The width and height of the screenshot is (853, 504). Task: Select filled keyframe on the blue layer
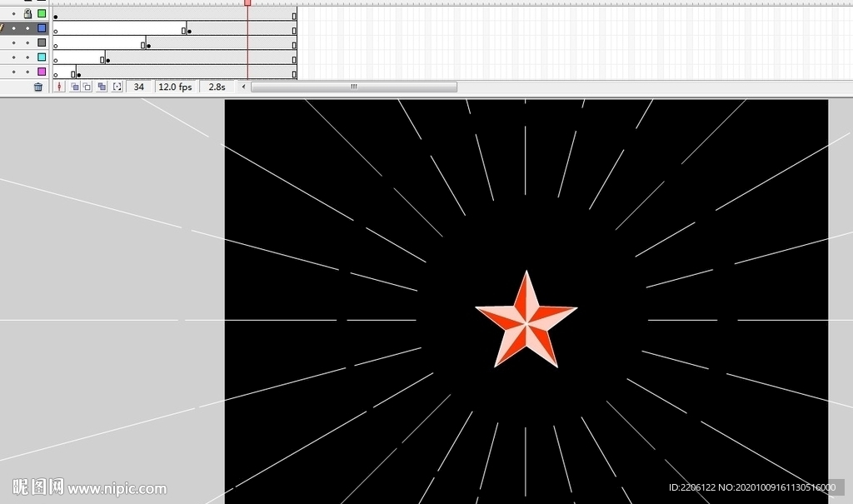[189, 32]
